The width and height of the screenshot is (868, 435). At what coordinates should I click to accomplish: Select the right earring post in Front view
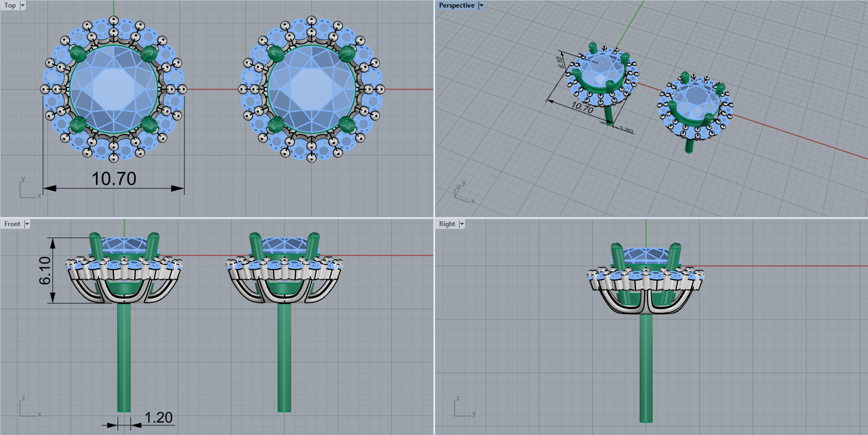tap(284, 357)
